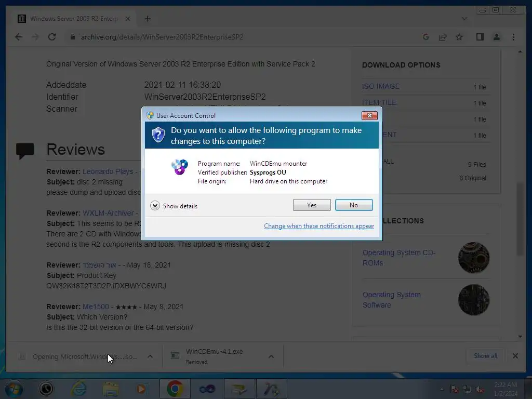Image resolution: width=532 pixels, height=399 pixels.
Task: Open the clock app in taskbar
Action: 46,389
